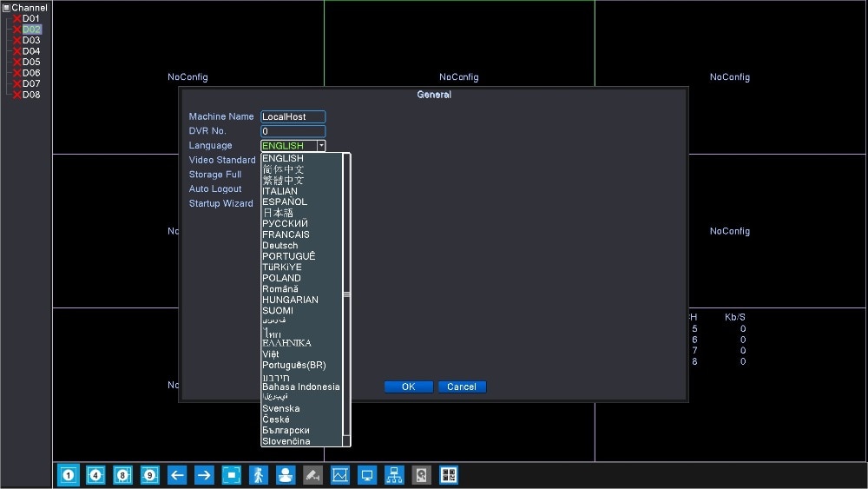The image size is (868, 489).
Task: Open the QR code icon
Action: click(x=449, y=475)
